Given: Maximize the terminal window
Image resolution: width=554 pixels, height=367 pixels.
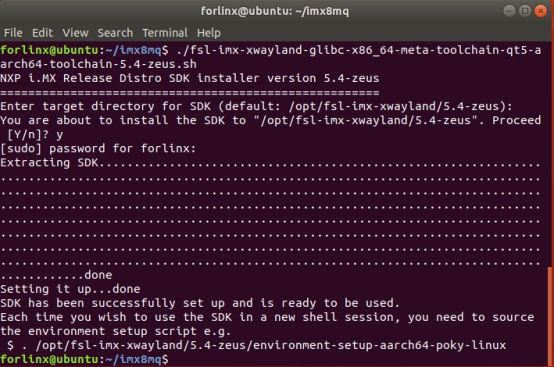Looking at the screenshot, I should 525,11.
